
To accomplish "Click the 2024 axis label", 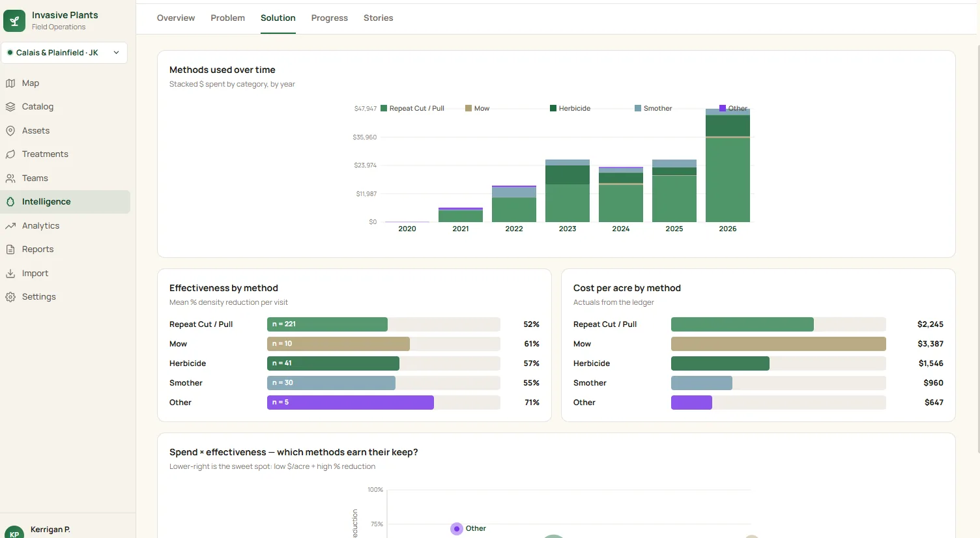I will 621,229.
